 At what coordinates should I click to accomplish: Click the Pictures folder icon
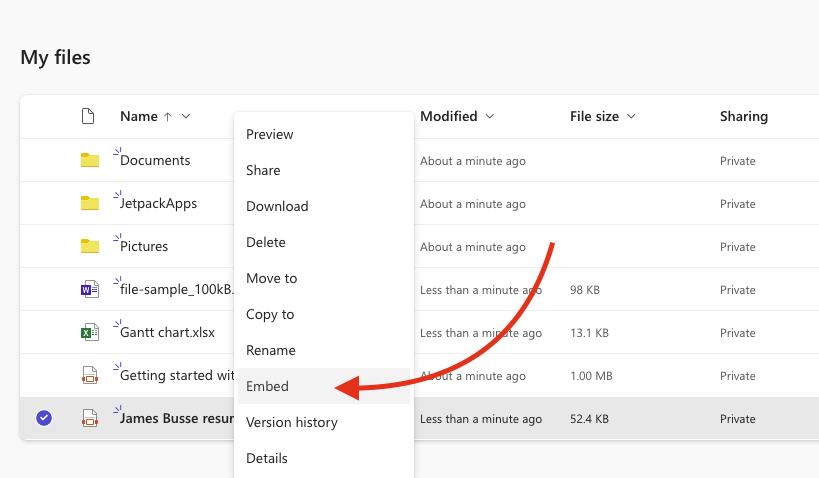click(90, 246)
